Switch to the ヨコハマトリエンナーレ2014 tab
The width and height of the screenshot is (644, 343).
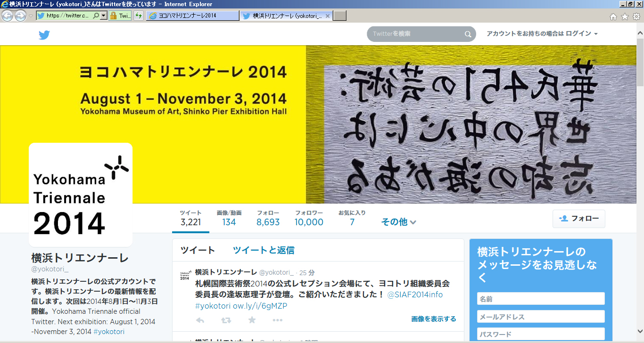click(x=192, y=16)
